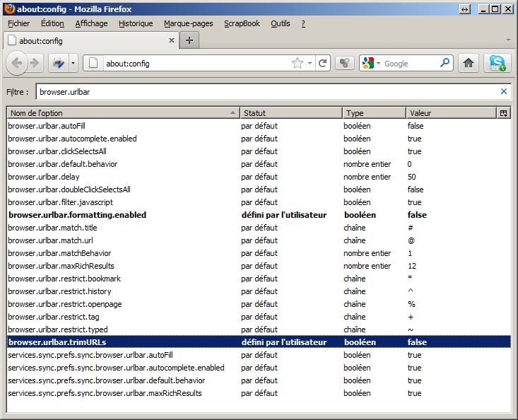
Task: Select browser.urlbar.restrict.bookmark preference
Action: coord(259,279)
